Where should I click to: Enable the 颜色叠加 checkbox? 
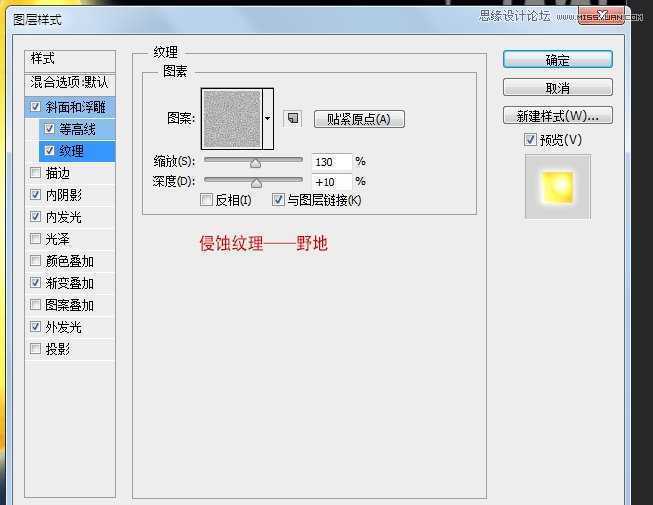point(35,261)
